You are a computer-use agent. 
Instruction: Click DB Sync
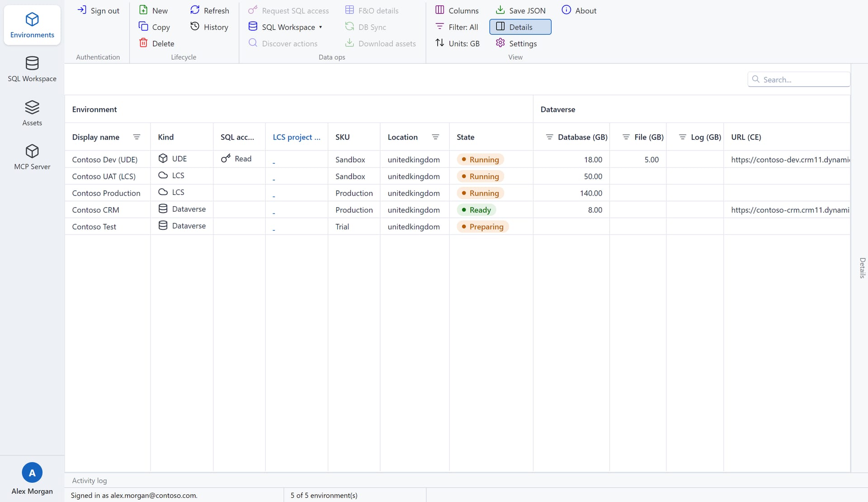click(365, 27)
